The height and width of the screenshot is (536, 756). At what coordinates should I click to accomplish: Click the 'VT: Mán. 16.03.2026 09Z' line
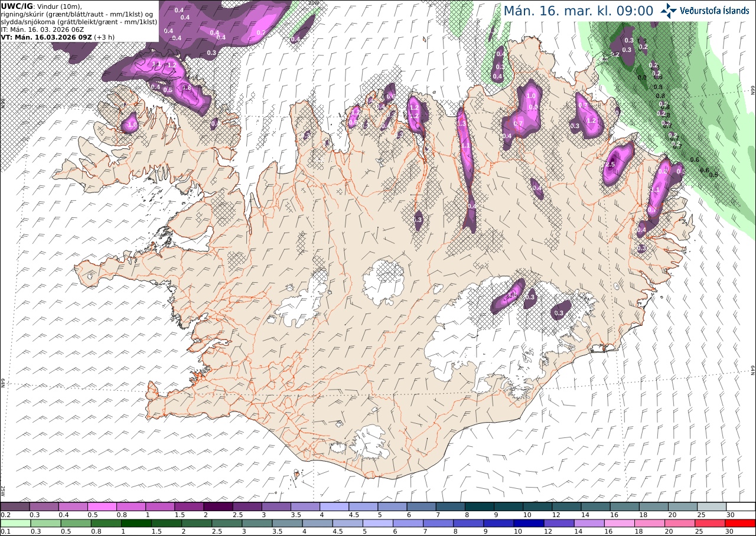[x=58, y=37]
